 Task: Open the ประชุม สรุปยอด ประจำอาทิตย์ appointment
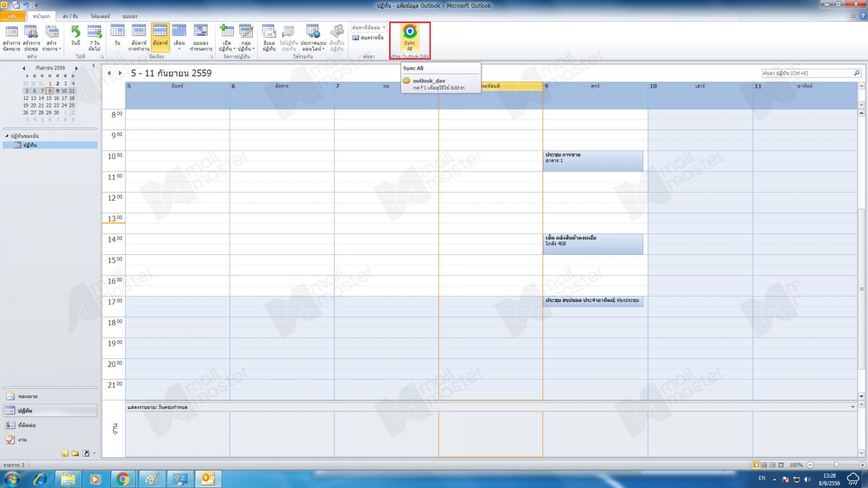593,301
